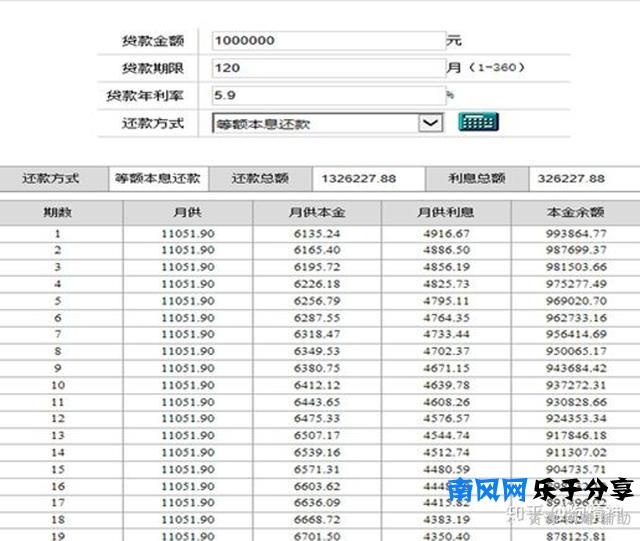Click interest cell 4733.44
Screen dimensions: 640x541
point(446,334)
